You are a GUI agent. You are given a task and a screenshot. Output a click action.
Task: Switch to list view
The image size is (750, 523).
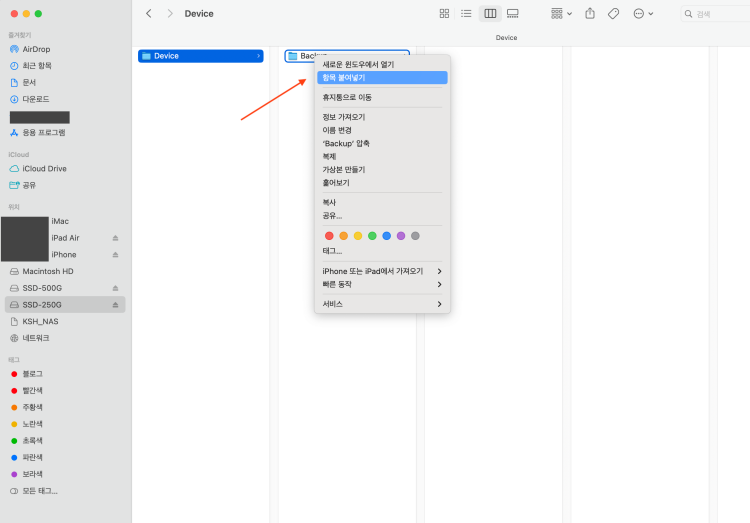[466, 13]
